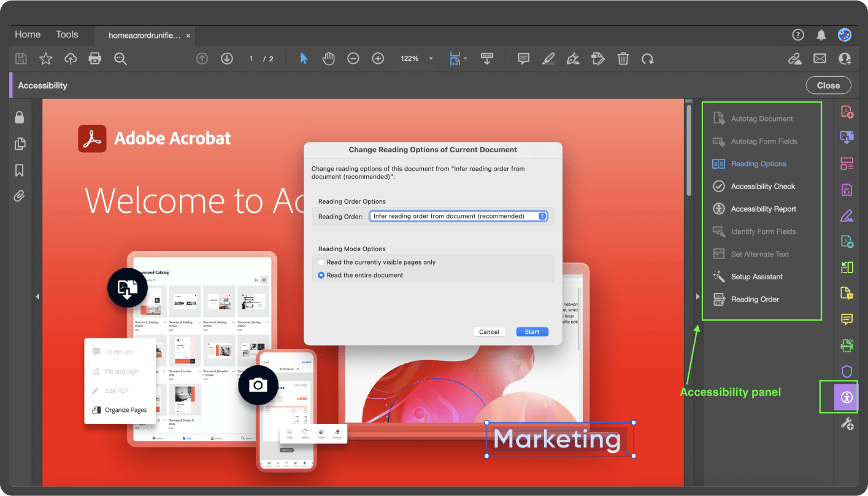Switch to the Tools tab
Viewport: 868px width, 496px height.
pyautogui.click(x=67, y=35)
